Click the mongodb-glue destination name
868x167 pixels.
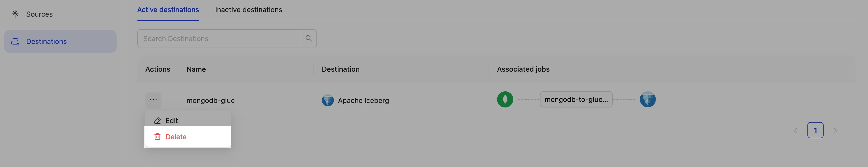[x=210, y=100]
